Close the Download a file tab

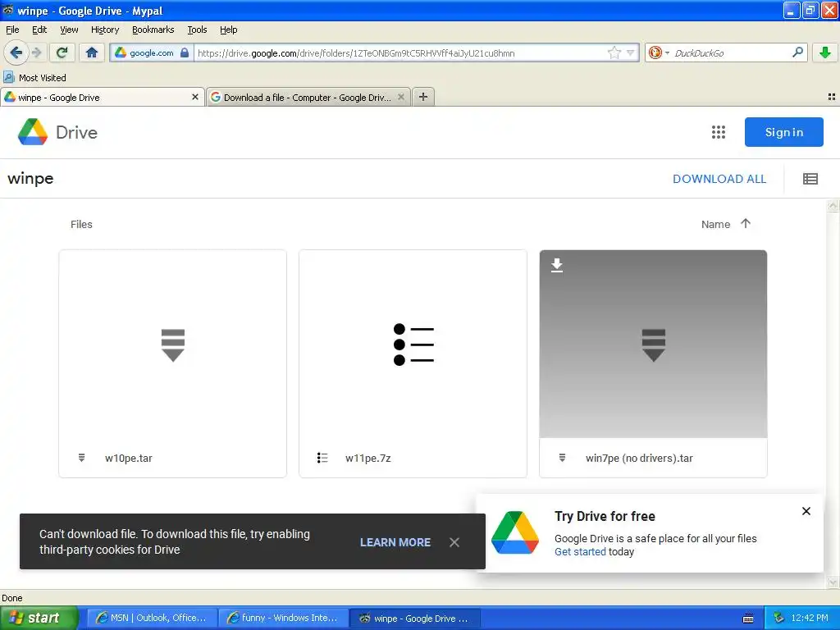pyautogui.click(x=400, y=97)
